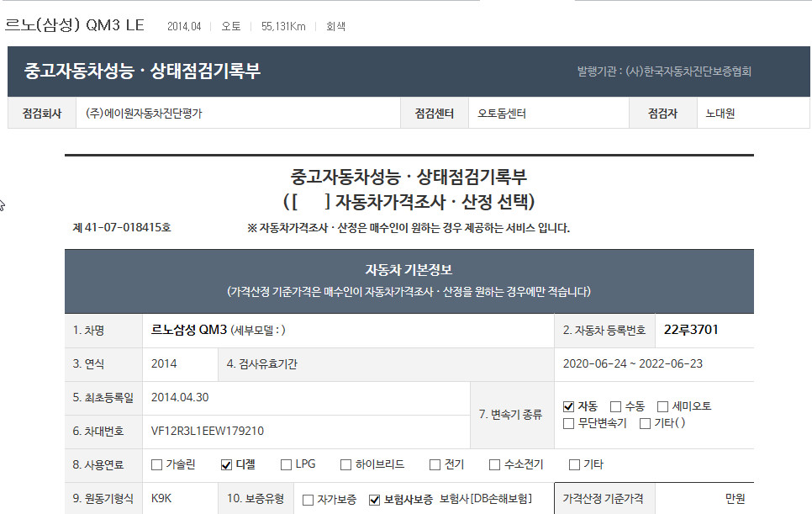
Task: Select the 회색 color text in header
Action: pyautogui.click(x=335, y=26)
